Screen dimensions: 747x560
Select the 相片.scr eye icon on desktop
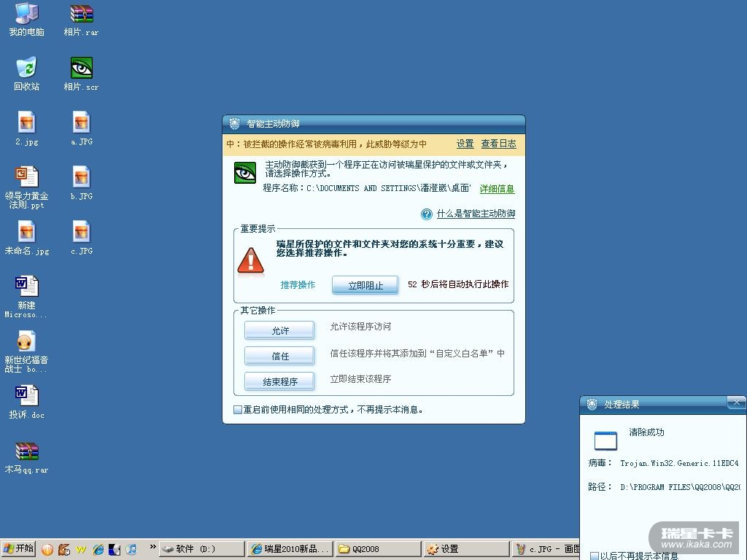click(82, 74)
